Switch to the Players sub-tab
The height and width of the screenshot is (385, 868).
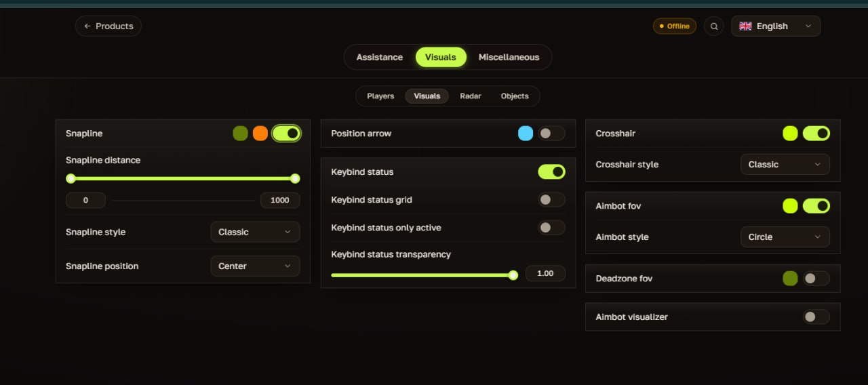click(x=380, y=96)
